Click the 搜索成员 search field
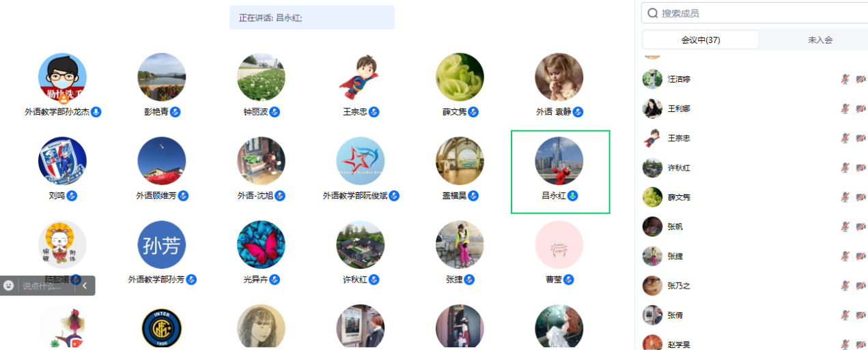The height and width of the screenshot is (350, 868). click(755, 13)
